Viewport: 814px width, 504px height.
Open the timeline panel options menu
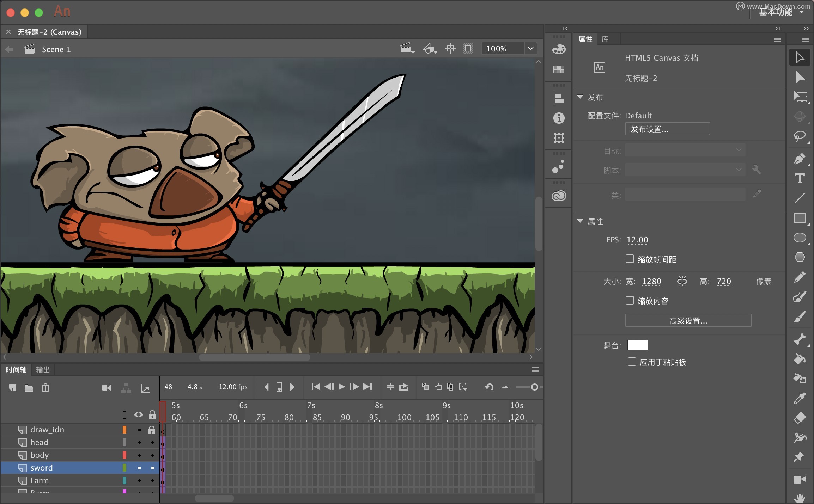tap(535, 370)
